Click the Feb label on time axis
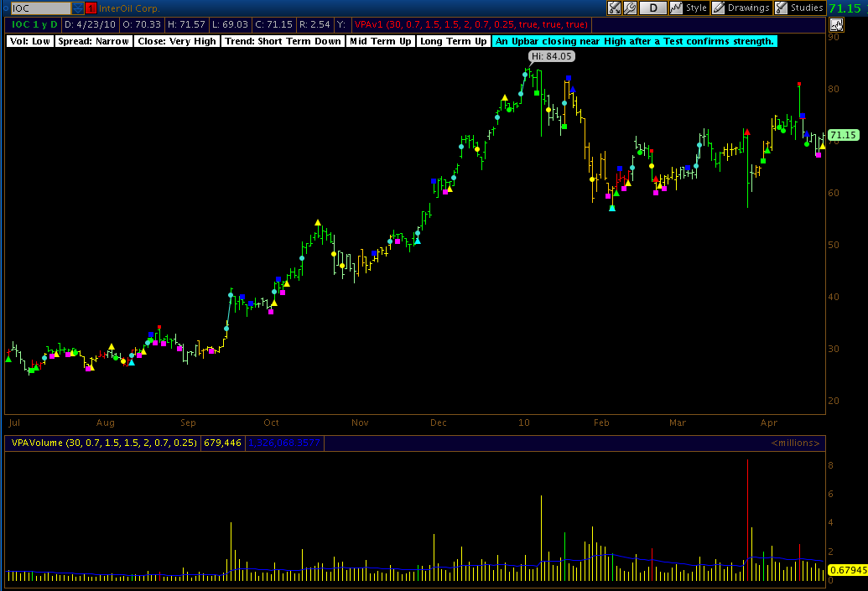This screenshot has height=591, width=868. click(601, 423)
